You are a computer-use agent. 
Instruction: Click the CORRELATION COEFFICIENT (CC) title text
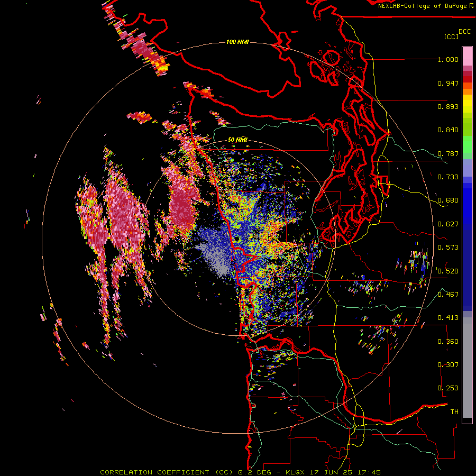167,472
